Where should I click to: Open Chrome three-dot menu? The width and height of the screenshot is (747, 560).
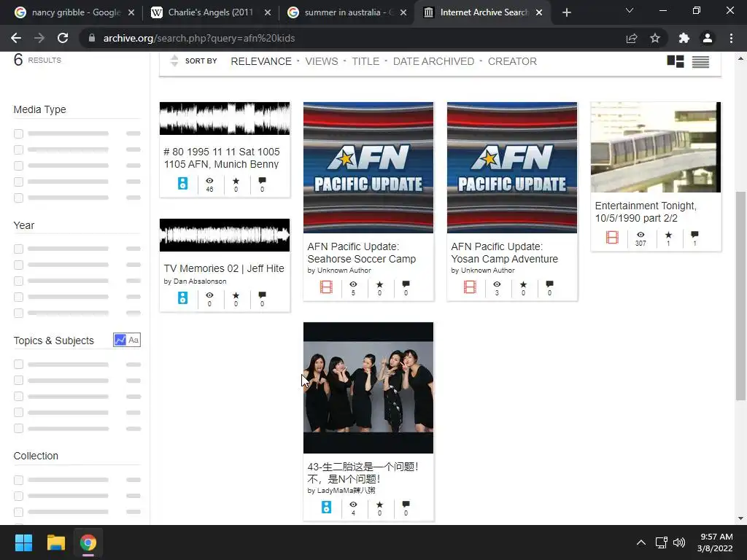(x=731, y=38)
